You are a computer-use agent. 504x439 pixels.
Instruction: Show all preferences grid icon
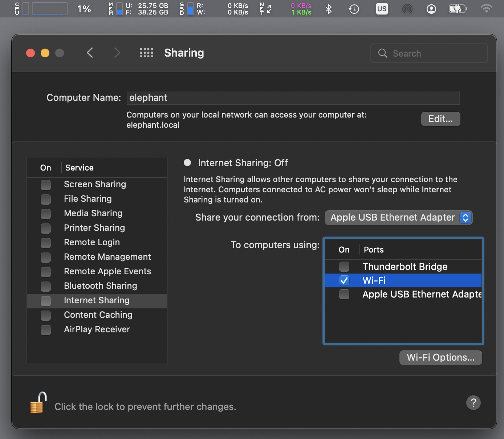point(146,53)
